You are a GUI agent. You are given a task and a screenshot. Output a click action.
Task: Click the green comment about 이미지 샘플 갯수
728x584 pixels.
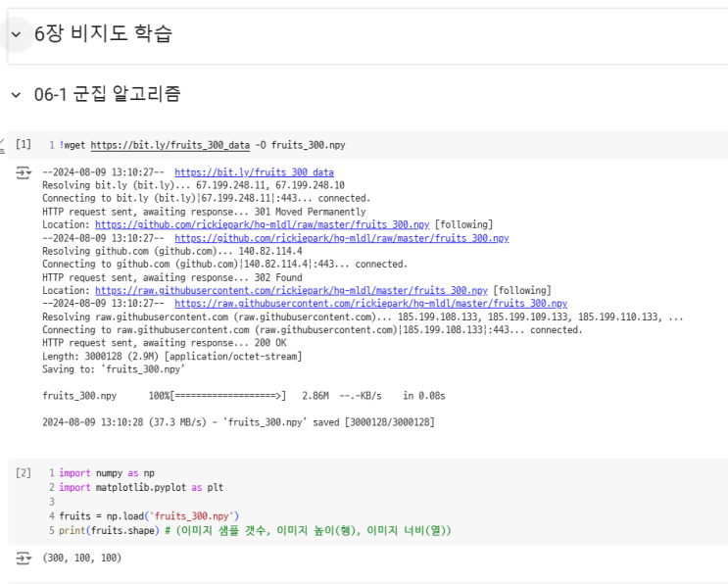(309, 531)
